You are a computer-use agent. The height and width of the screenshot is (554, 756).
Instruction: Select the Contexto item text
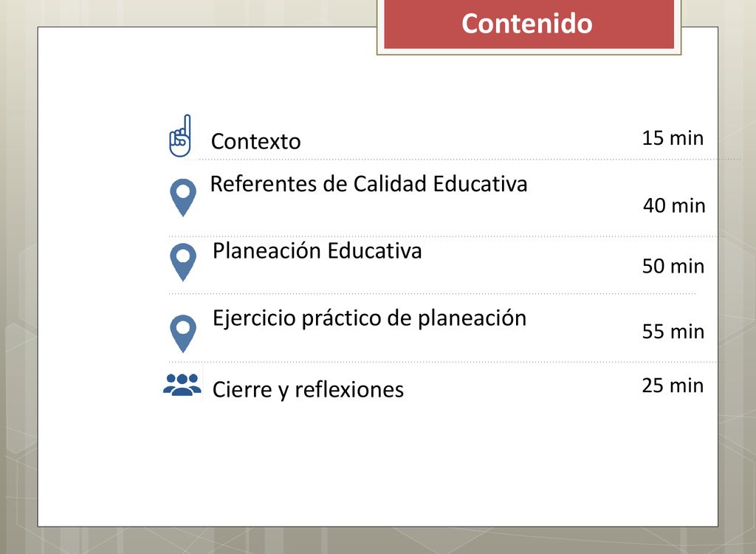(x=255, y=141)
